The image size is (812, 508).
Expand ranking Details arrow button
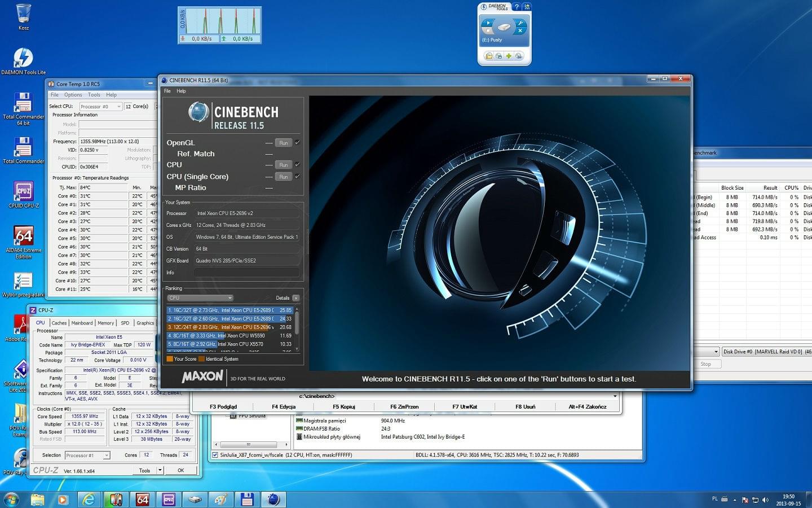[296, 298]
